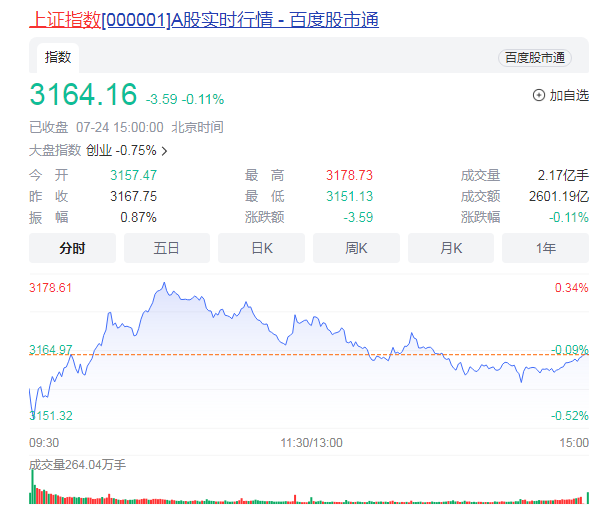
Task: Expand 大盘指数 using the chevron arrow
Action: [x=164, y=151]
